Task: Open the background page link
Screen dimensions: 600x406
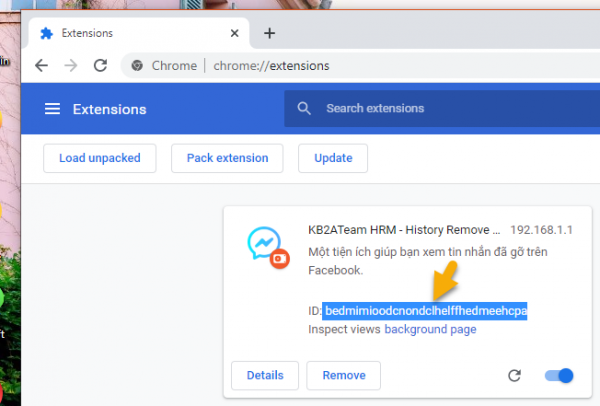Action: (x=430, y=329)
